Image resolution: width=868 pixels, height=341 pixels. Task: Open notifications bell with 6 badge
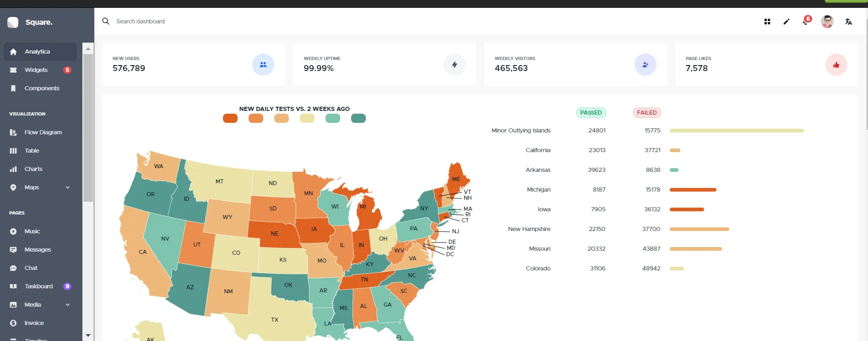tap(806, 22)
